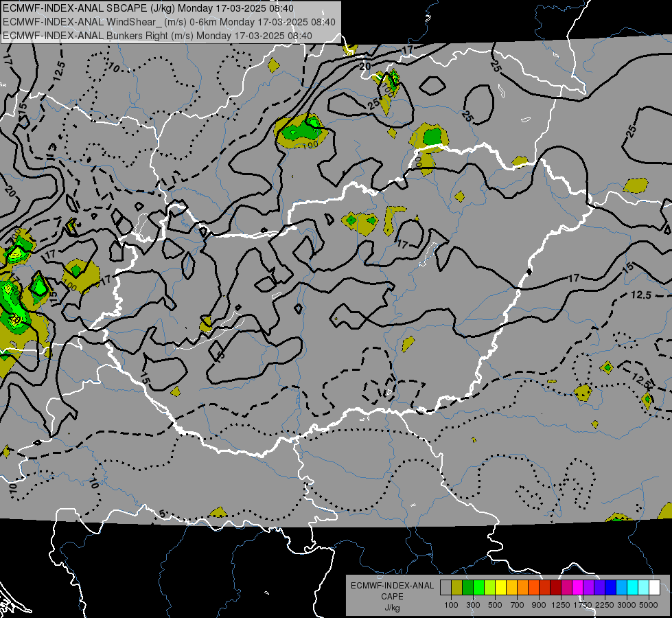Click the legend word CAPE

392,597
